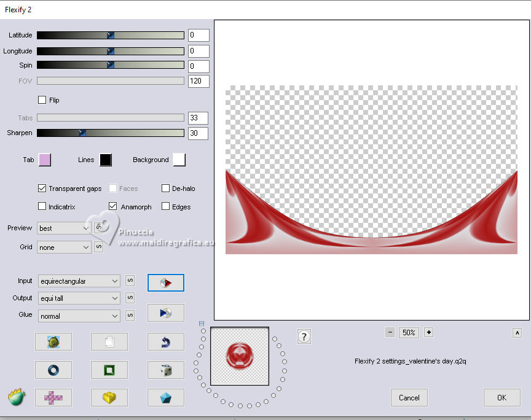This screenshot has height=420, width=531.
Task: Click the blue polyhedron gem button
Action: pos(165,398)
